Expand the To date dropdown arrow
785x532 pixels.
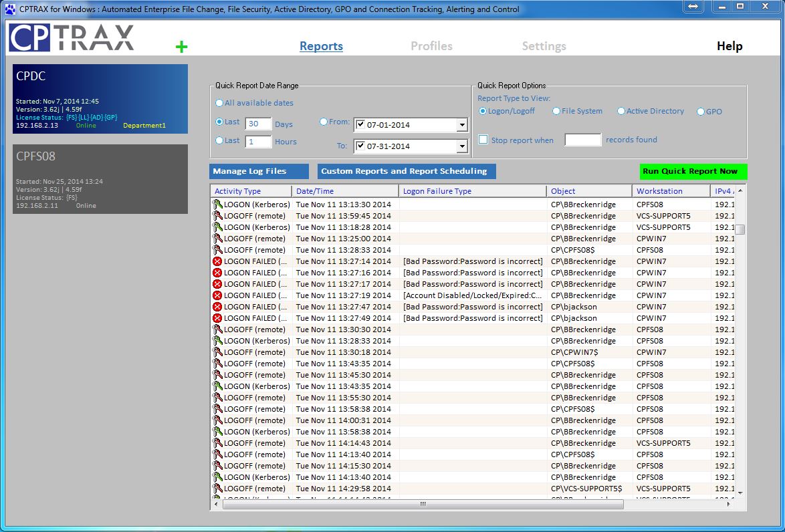pyautogui.click(x=462, y=146)
